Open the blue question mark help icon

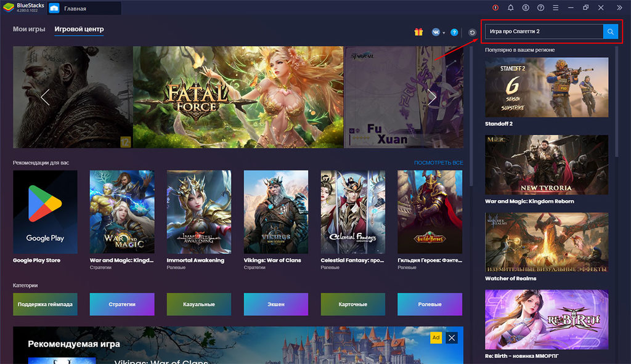454,32
